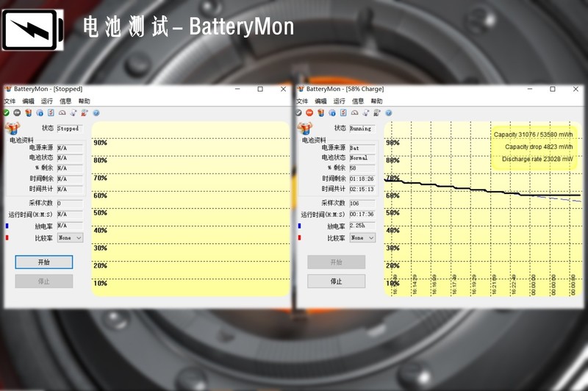
Task: Open help question icon in Stopped window toolbar
Action: [96, 112]
